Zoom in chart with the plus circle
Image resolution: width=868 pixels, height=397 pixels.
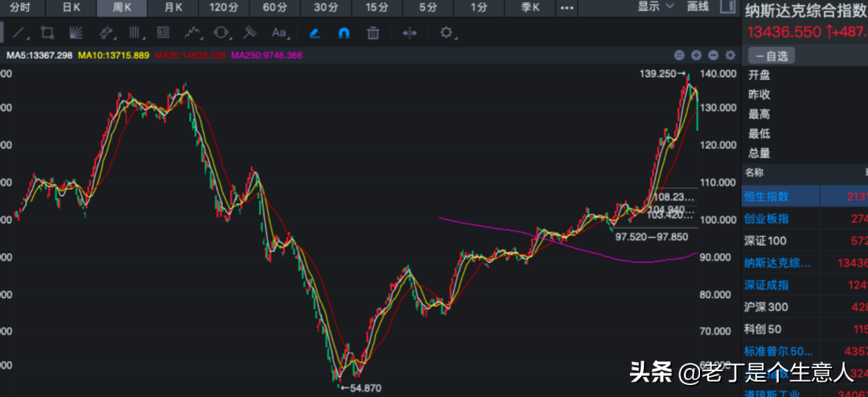(696, 55)
